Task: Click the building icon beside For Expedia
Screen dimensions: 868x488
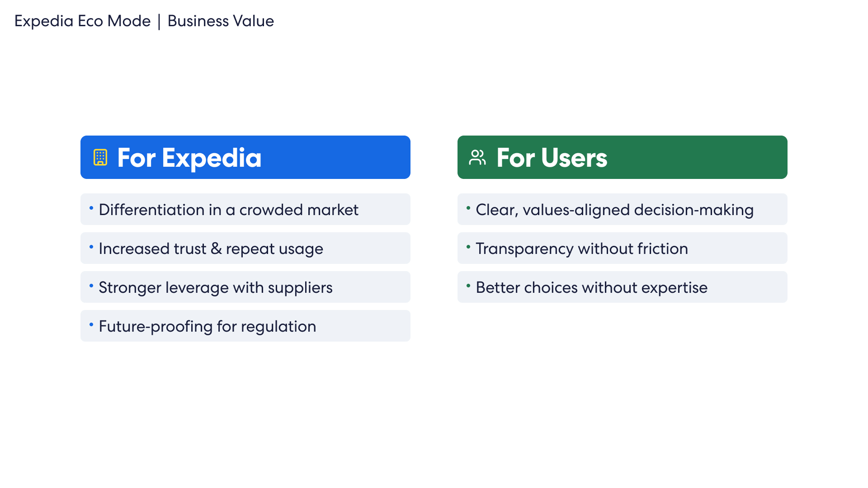Action: click(x=100, y=157)
